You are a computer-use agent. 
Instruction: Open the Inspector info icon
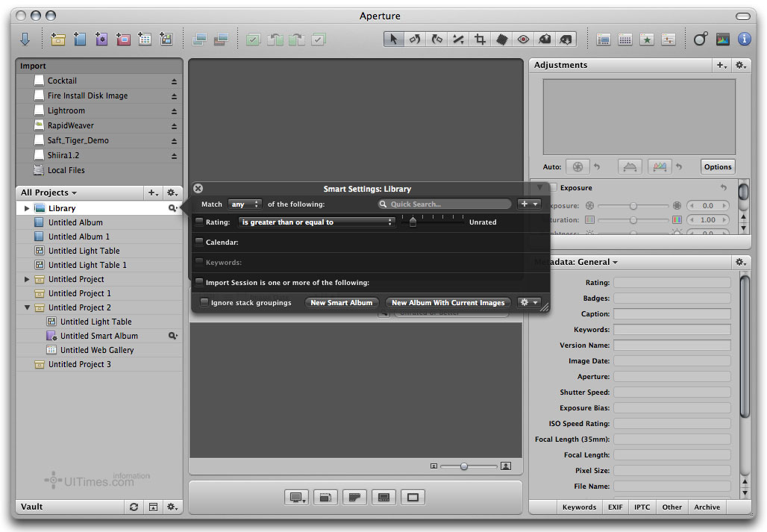[745, 39]
